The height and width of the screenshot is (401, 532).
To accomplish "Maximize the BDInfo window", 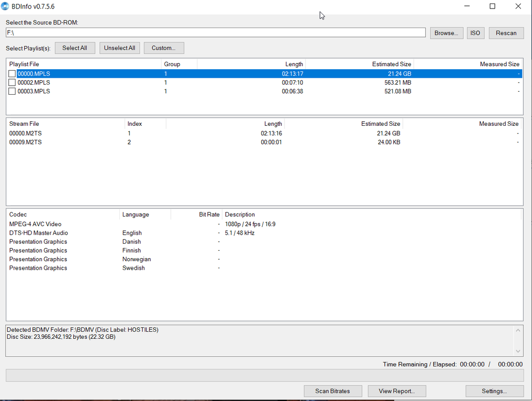I will click(492, 6).
